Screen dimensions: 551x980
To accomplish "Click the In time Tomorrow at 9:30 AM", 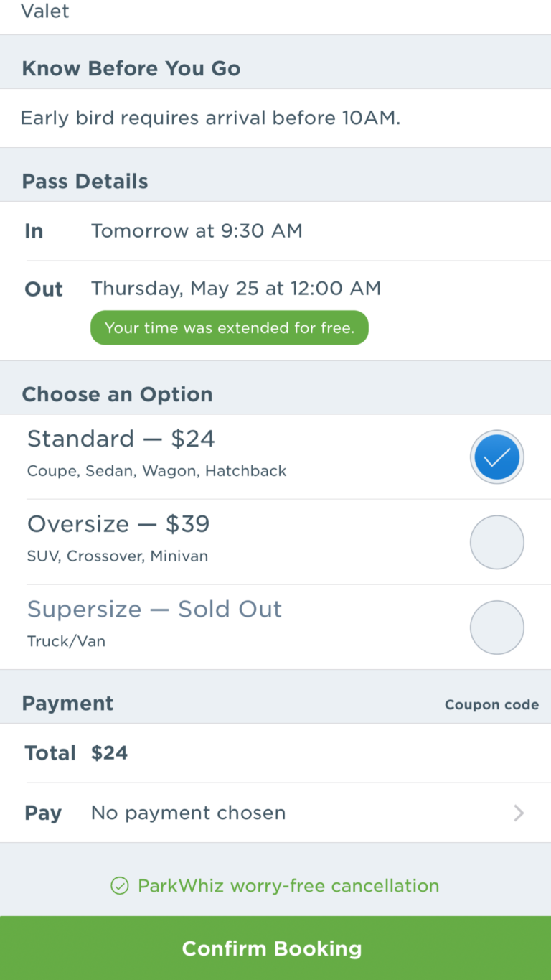I will (x=197, y=230).
